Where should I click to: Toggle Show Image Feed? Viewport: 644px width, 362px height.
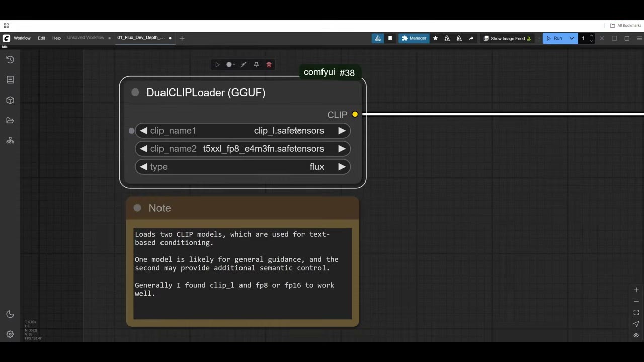[507, 38]
